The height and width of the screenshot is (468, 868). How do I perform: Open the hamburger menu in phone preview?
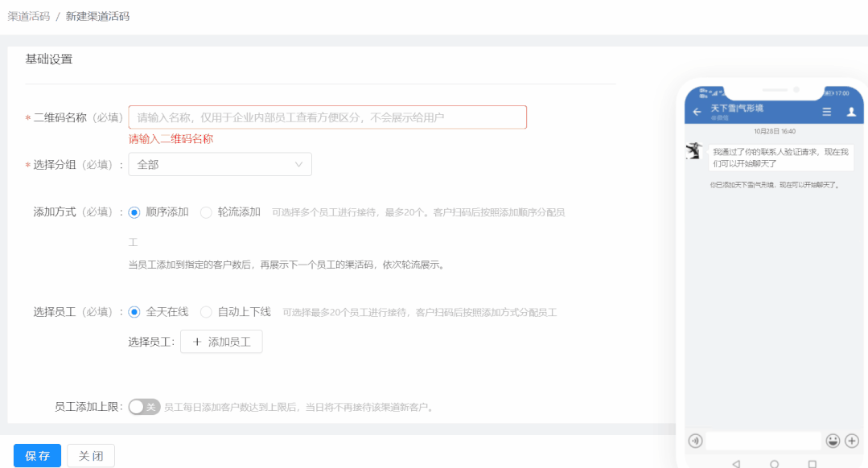tap(826, 112)
